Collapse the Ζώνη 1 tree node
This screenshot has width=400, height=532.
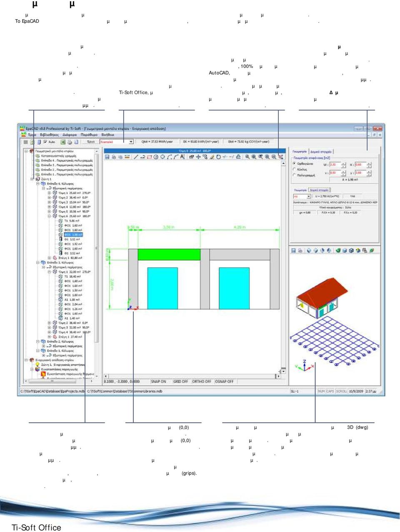tap(32, 179)
